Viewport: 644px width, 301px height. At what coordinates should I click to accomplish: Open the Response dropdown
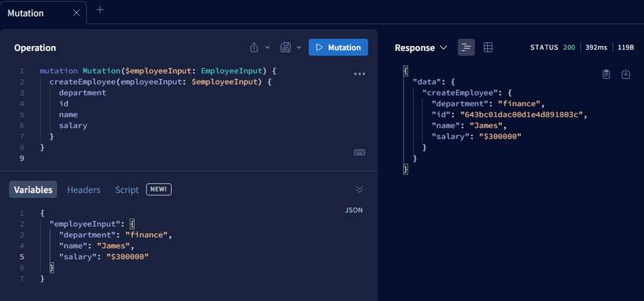421,48
